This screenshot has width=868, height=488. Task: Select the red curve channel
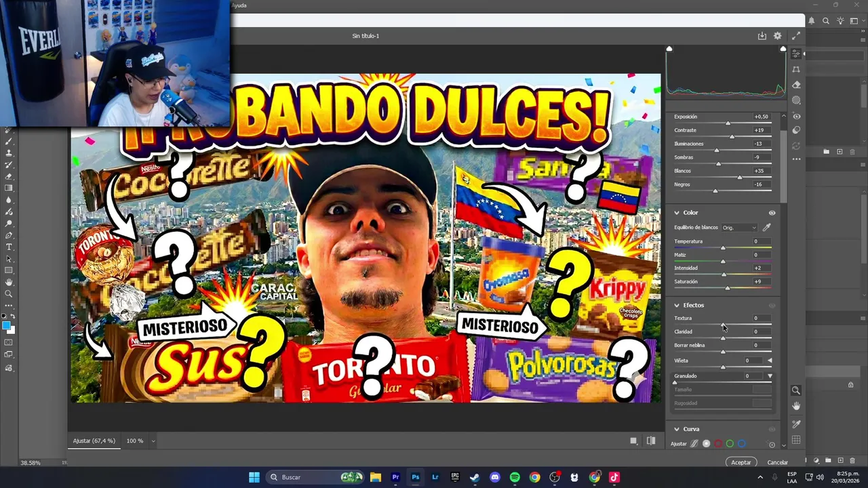pos(718,444)
